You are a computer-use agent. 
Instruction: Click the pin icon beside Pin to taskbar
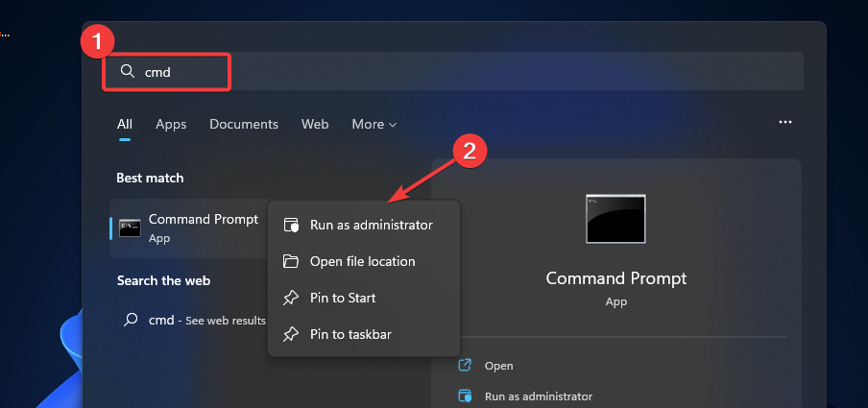click(291, 335)
